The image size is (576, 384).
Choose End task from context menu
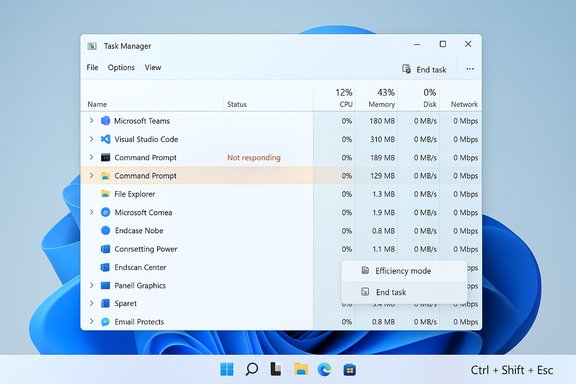[x=404, y=292]
